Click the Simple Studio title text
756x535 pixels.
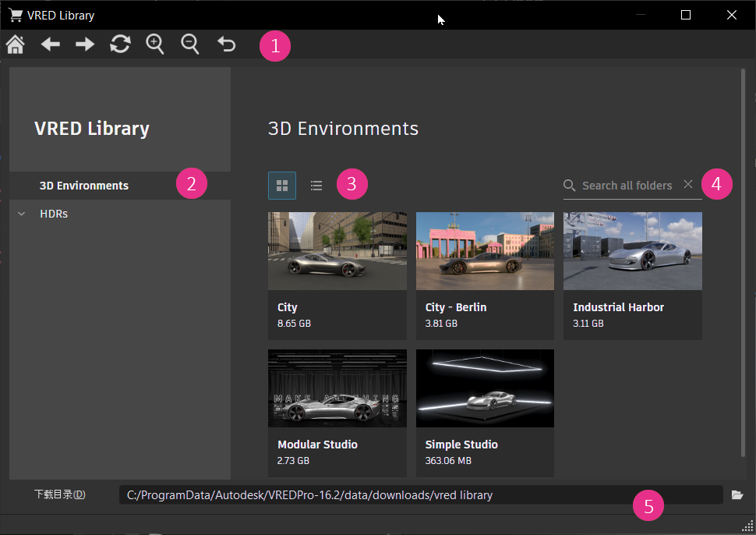point(461,445)
